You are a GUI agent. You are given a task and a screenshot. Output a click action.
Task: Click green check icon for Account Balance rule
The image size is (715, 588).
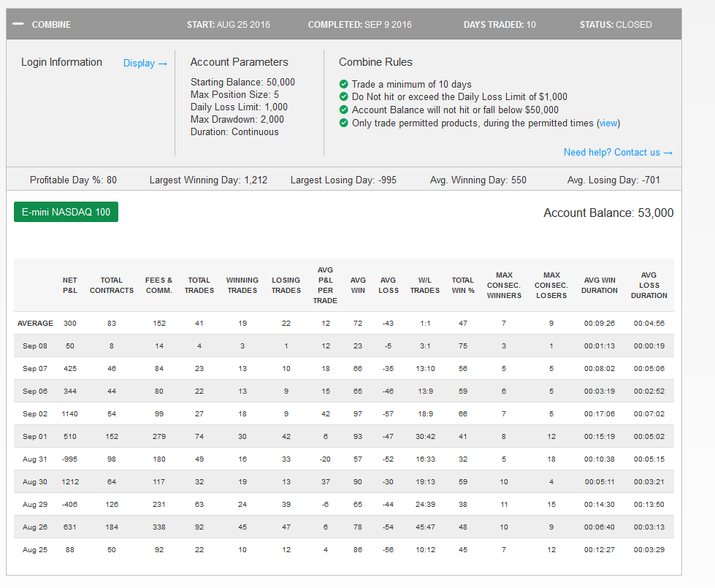tap(344, 110)
